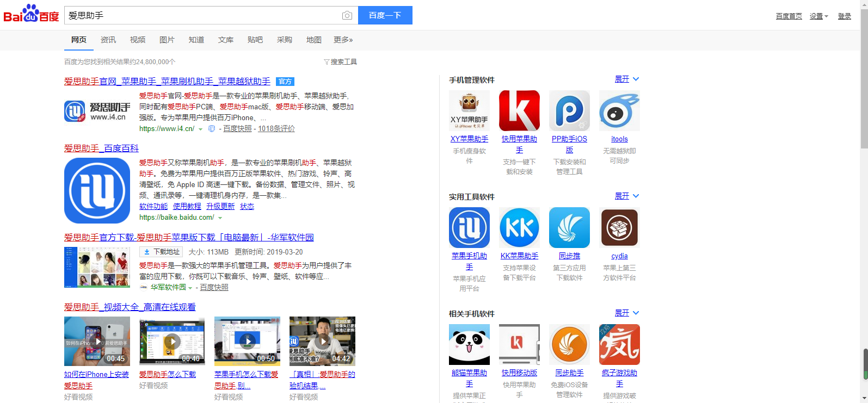
Task: Open 疯子游戏助手 red icon
Action: tap(619, 344)
